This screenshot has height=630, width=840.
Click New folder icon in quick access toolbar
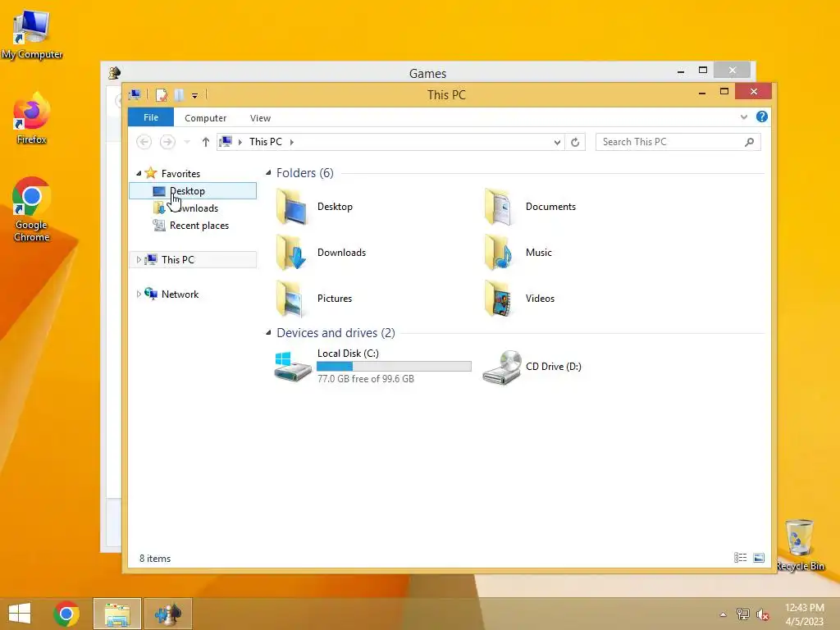(179, 95)
